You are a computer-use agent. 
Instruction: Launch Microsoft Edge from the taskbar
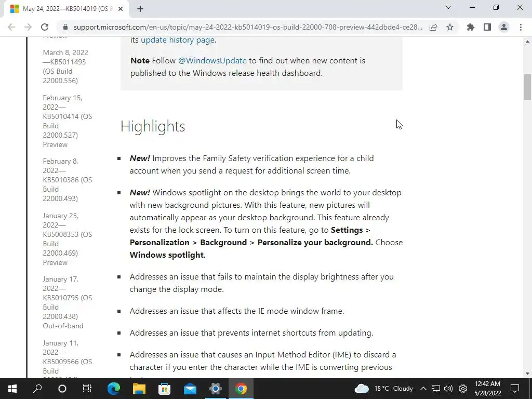click(x=114, y=389)
